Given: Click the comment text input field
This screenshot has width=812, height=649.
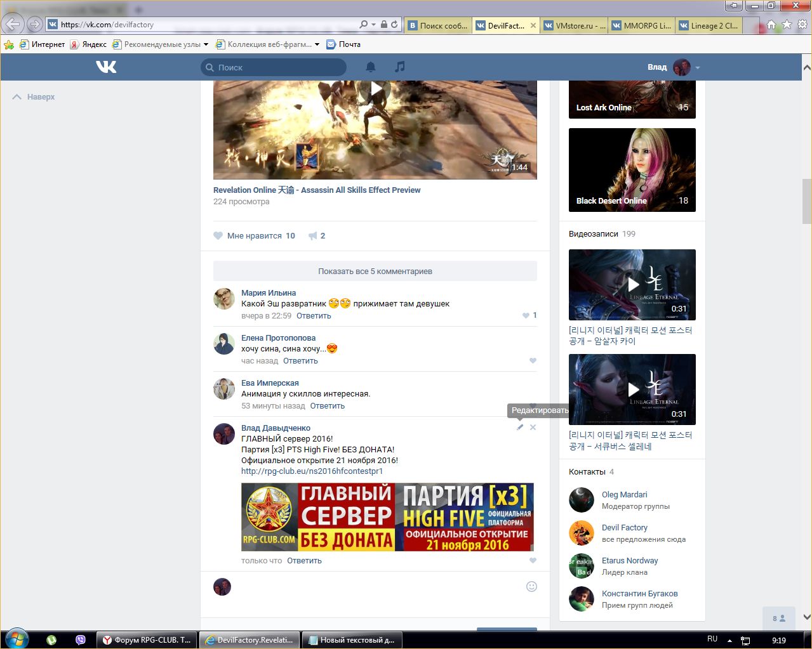Looking at the screenshot, I should (x=380, y=587).
